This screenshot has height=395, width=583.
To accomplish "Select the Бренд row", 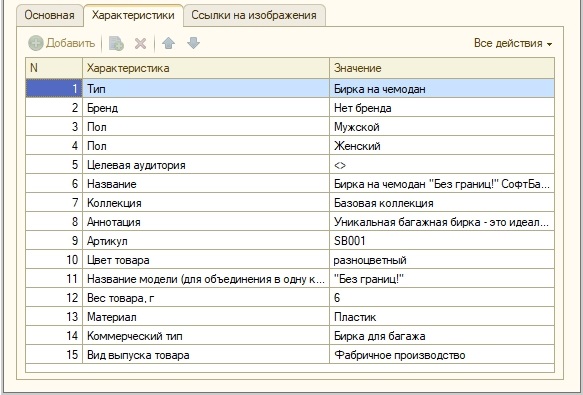I will (x=290, y=108).
